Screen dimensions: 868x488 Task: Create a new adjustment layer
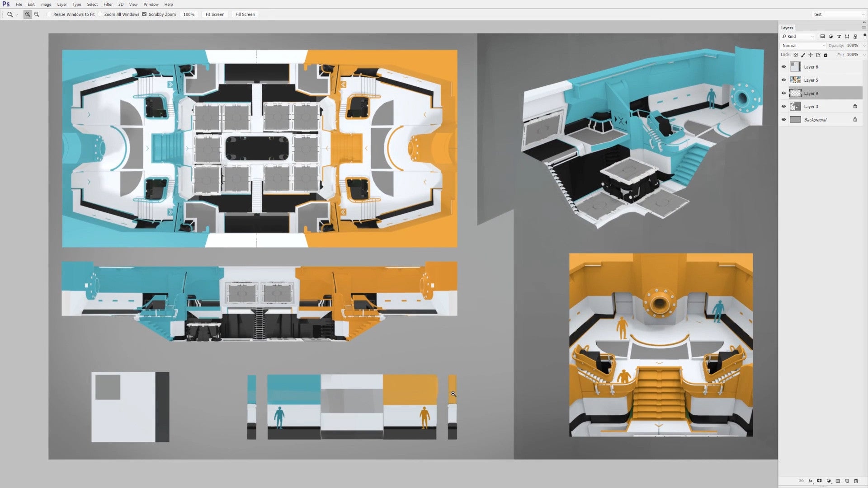[829, 481]
